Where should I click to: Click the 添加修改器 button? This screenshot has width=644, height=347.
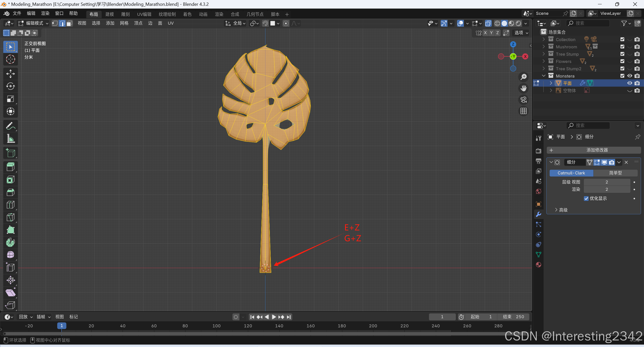(594, 150)
